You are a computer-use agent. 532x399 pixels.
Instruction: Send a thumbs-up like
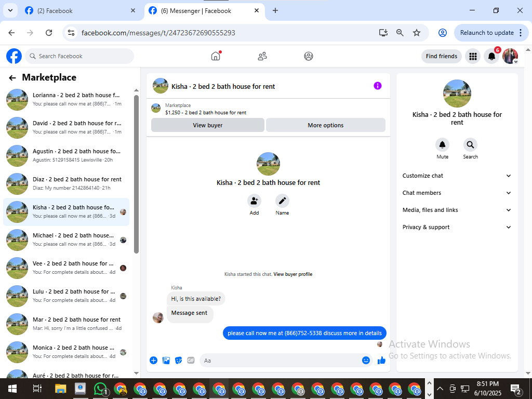pos(381,361)
